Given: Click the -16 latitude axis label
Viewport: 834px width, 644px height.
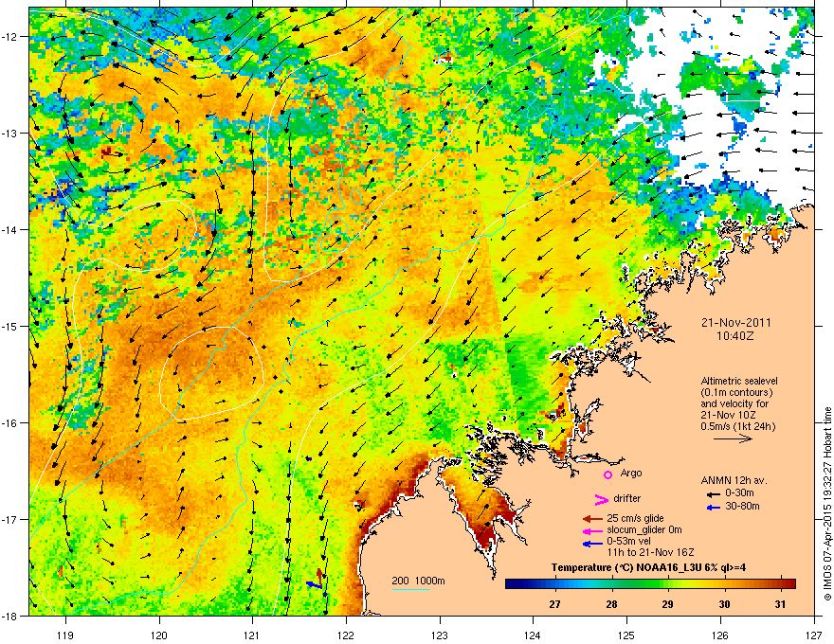Looking at the screenshot, I should [10, 423].
